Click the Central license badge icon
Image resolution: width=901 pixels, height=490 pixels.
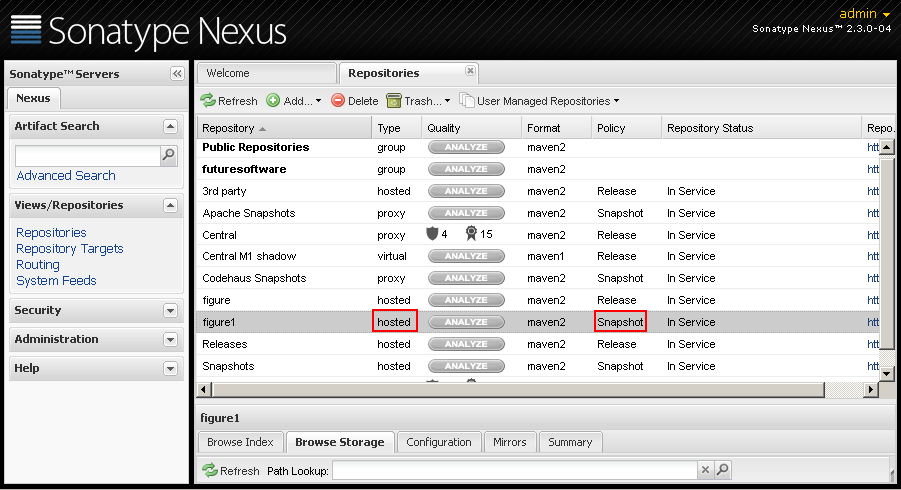471,234
